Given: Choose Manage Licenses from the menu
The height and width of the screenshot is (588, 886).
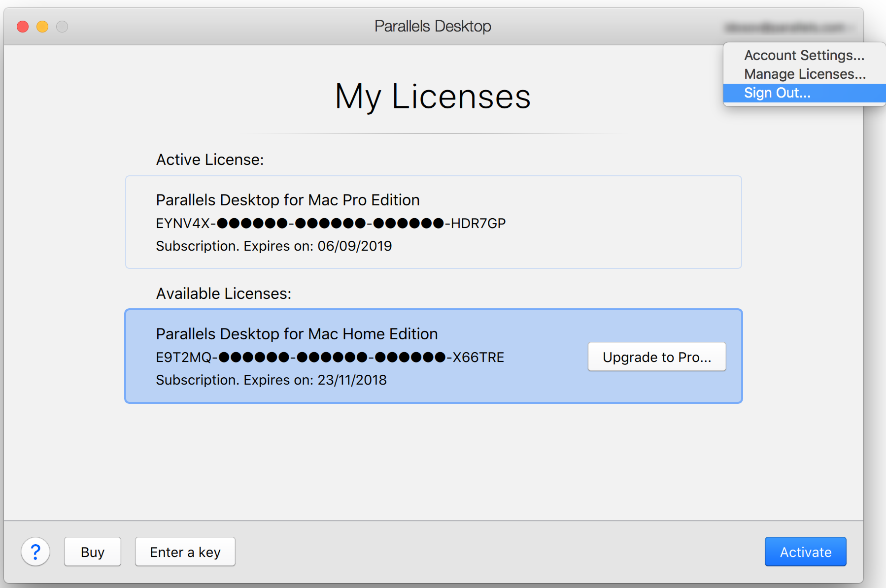Looking at the screenshot, I should [804, 74].
